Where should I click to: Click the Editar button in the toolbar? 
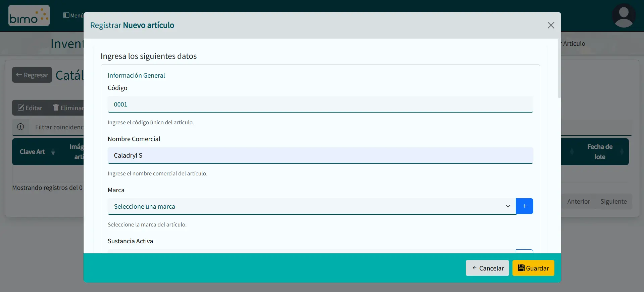pos(30,108)
